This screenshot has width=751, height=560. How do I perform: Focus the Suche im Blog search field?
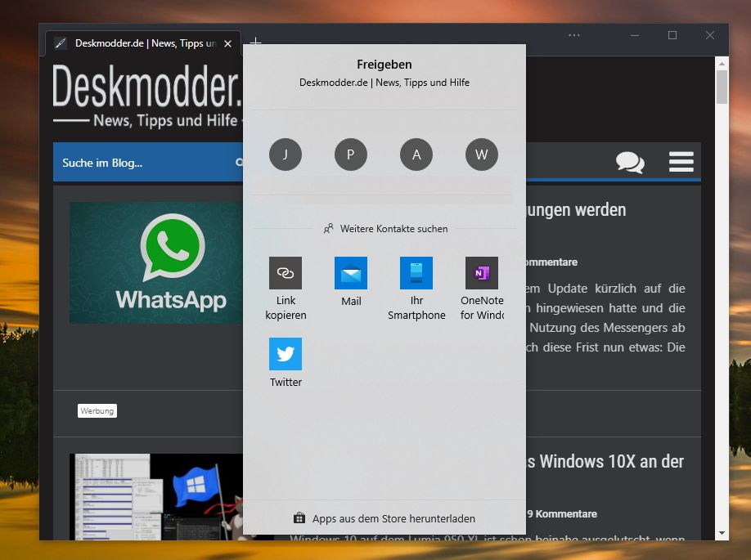tap(148, 163)
